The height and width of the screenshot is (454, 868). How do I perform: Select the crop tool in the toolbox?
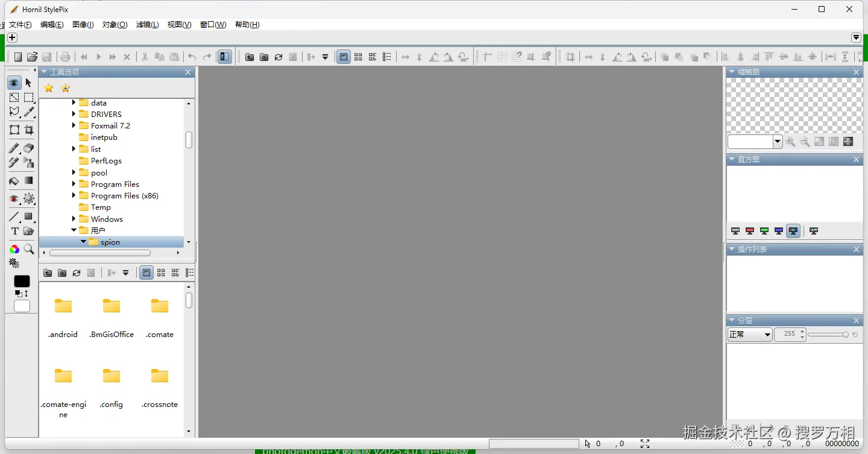click(28, 130)
